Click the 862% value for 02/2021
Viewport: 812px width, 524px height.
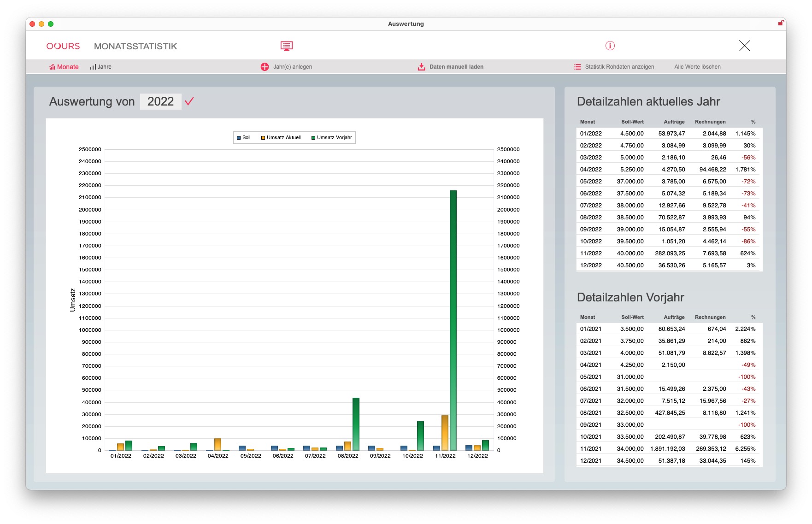pos(748,341)
